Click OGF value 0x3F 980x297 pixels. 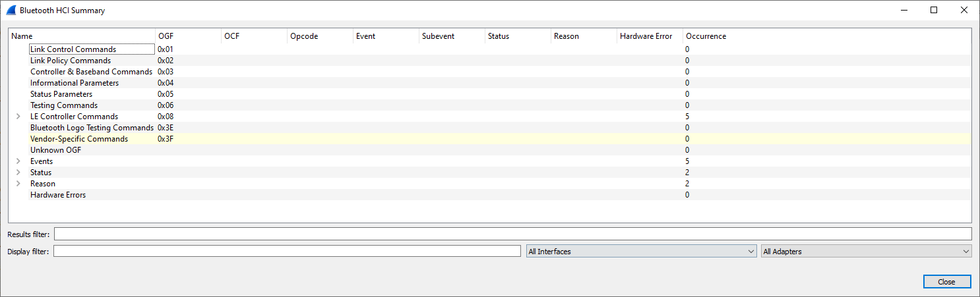pyautogui.click(x=166, y=139)
